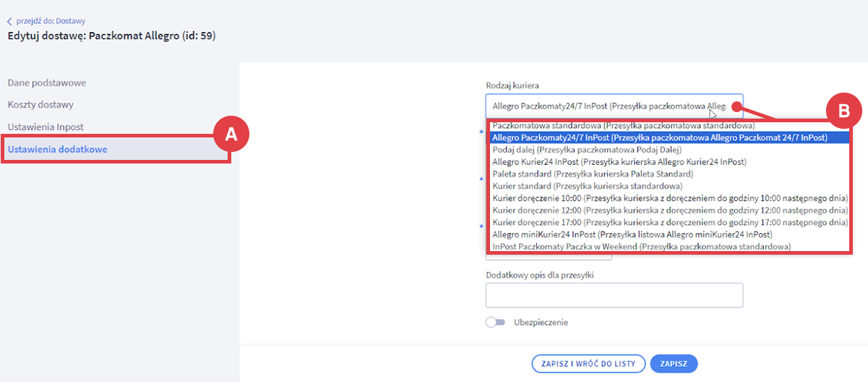
Task: Click the back chevron next to przejdź do
Action: coord(9,21)
